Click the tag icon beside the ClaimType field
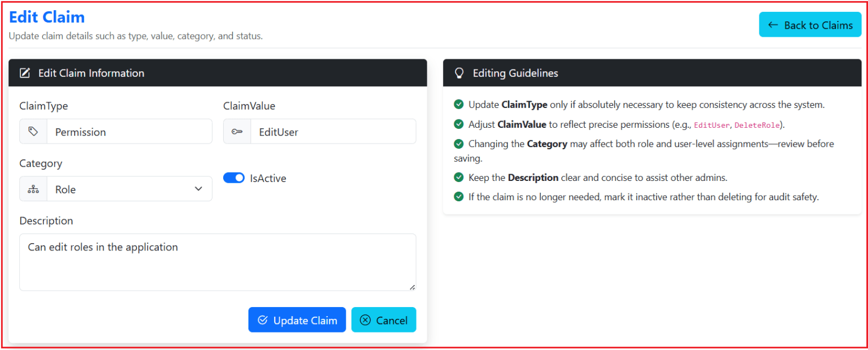The width and height of the screenshot is (868, 350). 33,131
